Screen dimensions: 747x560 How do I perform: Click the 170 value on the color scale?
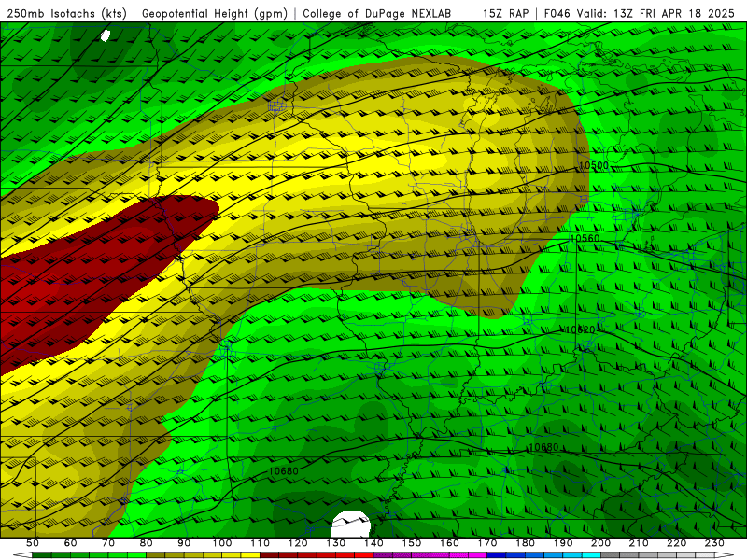[x=487, y=543]
